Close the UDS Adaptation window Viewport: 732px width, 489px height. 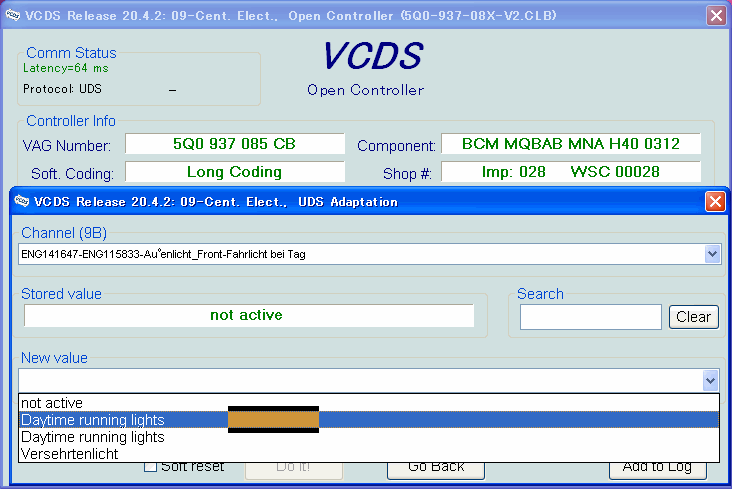click(x=715, y=202)
